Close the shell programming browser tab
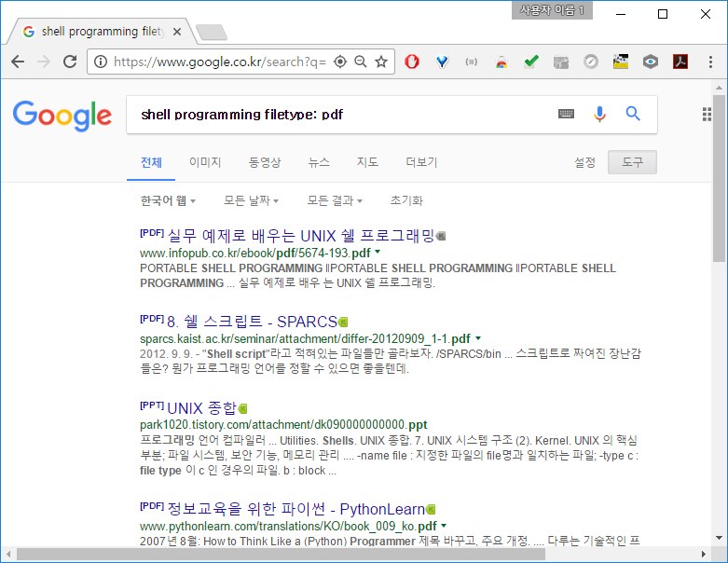Viewport: 728px width, 563px height. tap(177, 32)
